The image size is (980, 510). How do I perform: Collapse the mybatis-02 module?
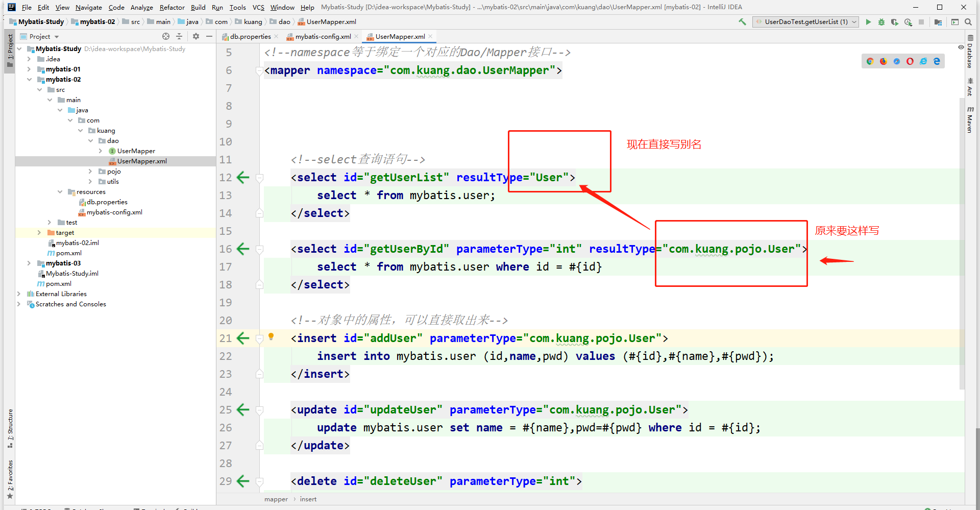coord(29,80)
